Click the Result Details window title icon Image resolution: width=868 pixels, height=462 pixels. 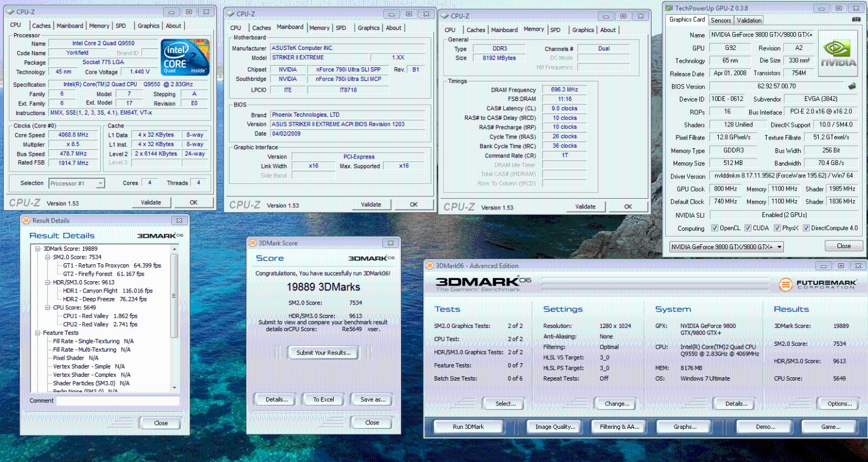tap(26, 220)
